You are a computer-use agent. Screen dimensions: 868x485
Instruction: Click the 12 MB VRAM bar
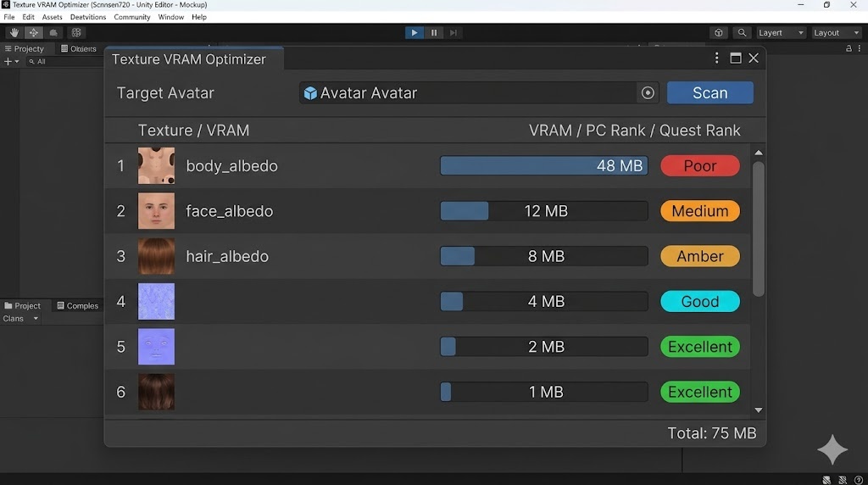[x=544, y=211]
